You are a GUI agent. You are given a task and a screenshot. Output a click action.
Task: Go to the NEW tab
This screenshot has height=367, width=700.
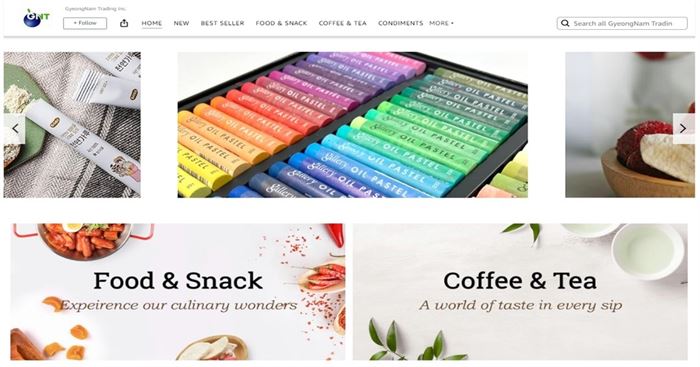[x=181, y=23]
